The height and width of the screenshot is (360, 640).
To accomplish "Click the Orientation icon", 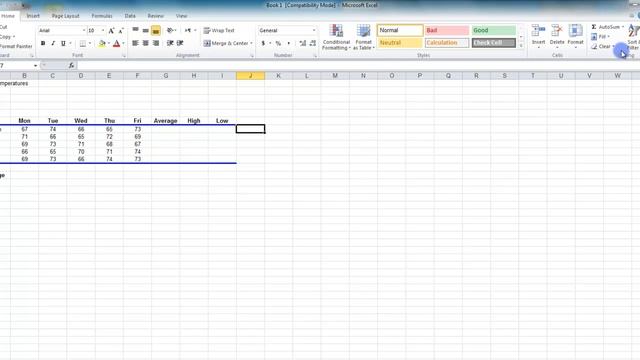I will [x=170, y=30].
